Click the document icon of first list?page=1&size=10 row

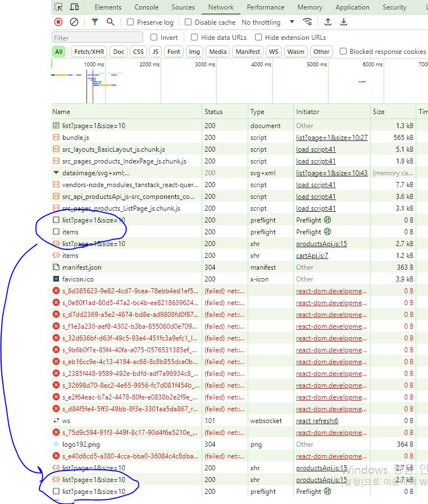pos(56,126)
